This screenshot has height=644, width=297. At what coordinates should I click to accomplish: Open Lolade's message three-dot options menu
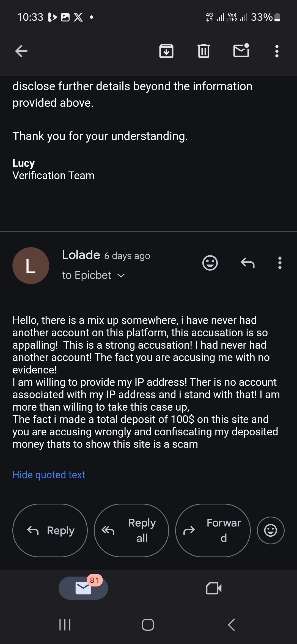pyautogui.click(x=280, y=263)
